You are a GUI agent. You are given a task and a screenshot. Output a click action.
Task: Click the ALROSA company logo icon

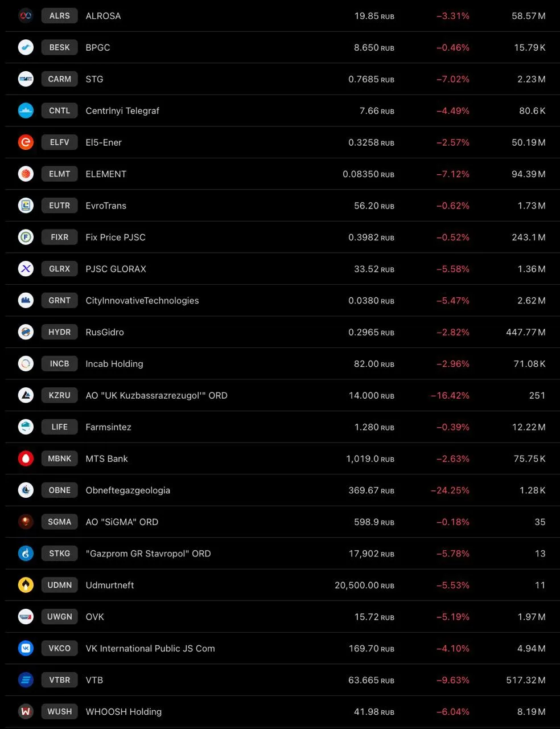tap(26, 16)
